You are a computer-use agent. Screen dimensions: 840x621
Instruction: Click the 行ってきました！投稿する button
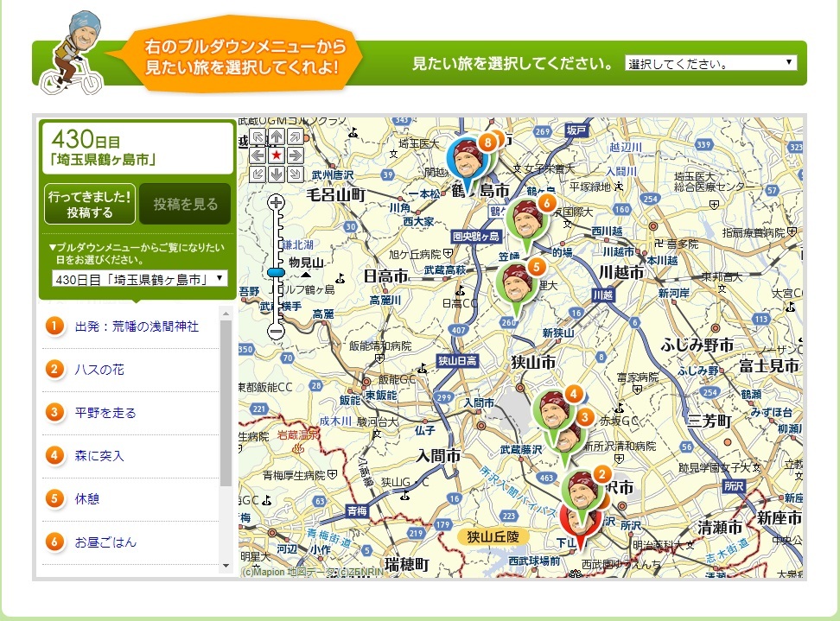[x=90, y=204]
